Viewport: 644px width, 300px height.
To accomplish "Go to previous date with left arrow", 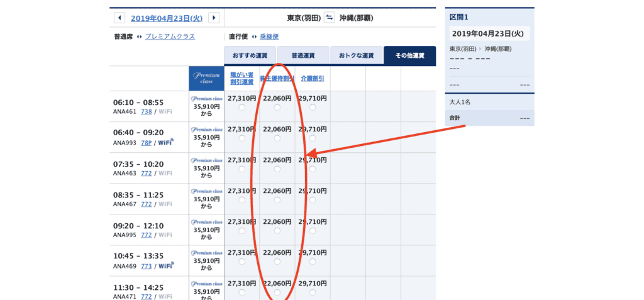I will point(119,18).
